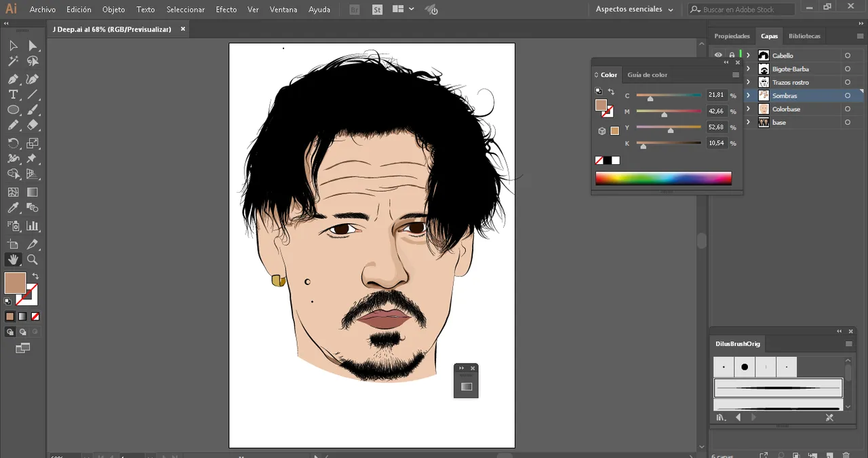Toggle visibility eye of Cabello layer
Screen dimensions: 868x458
(x=718, y=56)
